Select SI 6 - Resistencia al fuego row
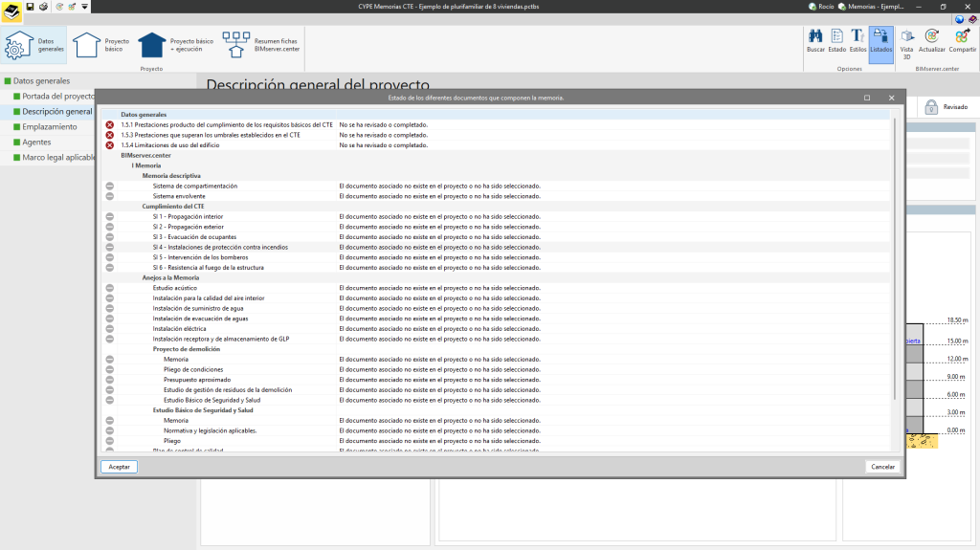Image resolution: width=980 pixels, height=550 pixels. [x=497, y=268]
